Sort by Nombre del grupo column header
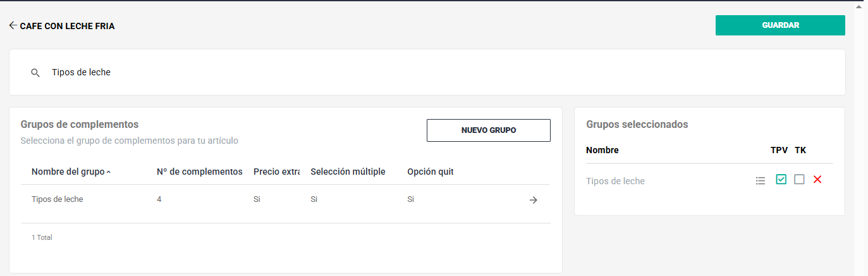 click(x=68, y=172)
